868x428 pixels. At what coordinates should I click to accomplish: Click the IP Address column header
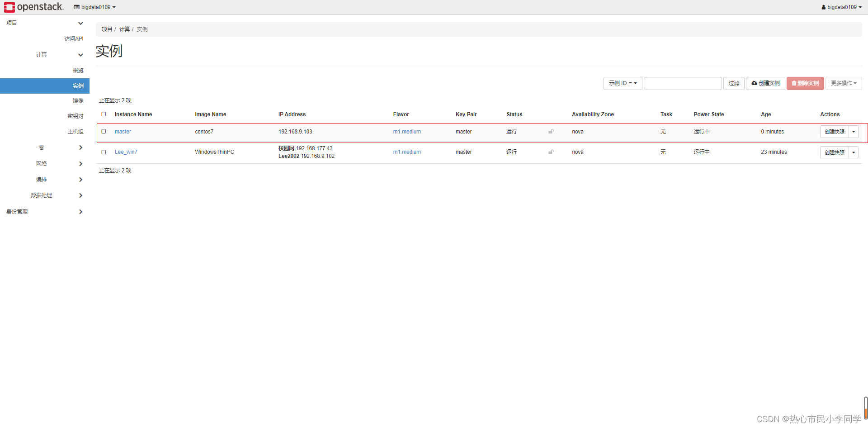292,114
